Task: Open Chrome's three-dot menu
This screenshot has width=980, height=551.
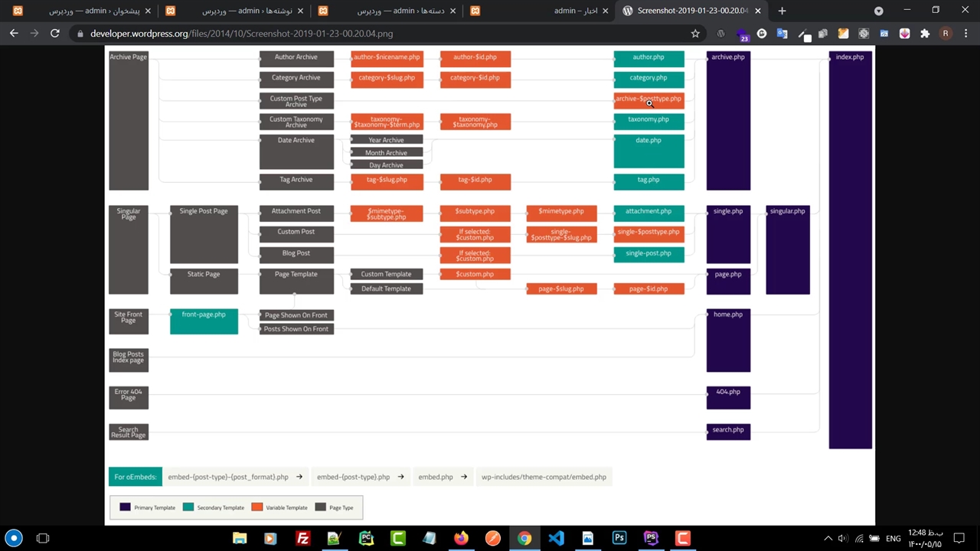Action: click(x=965, y=34)
